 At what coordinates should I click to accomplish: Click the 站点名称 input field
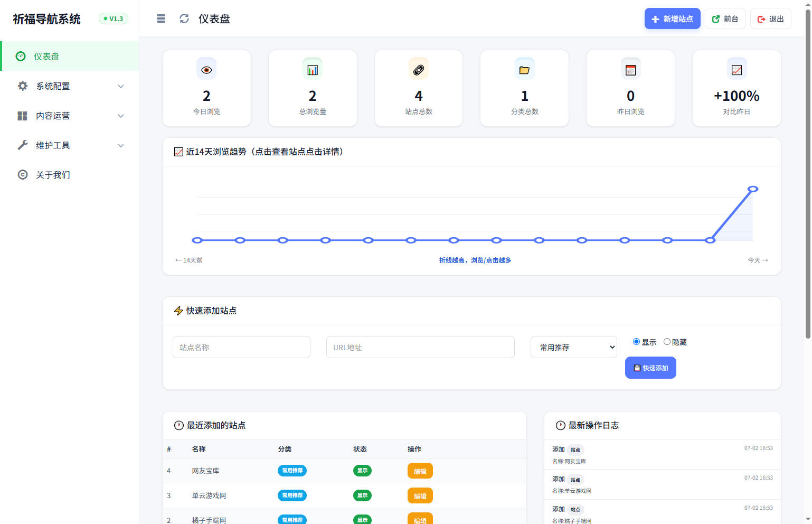[x=241, y=347]
